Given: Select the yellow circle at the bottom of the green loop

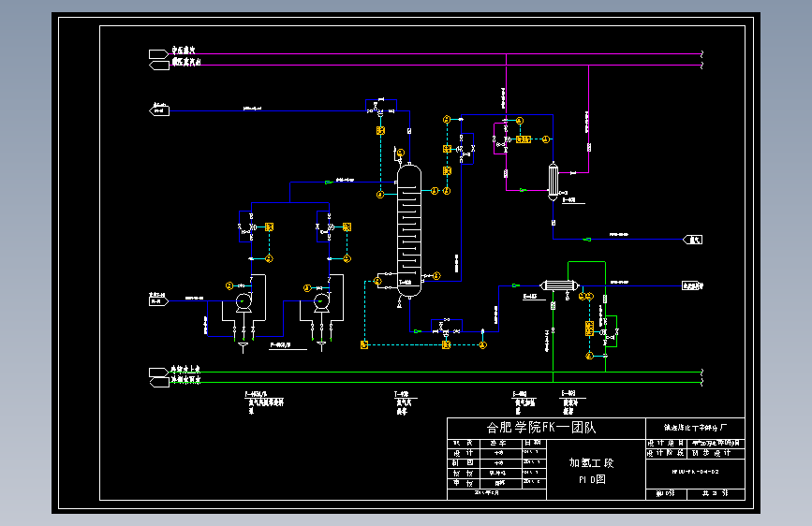Looking at the screenshot, I should point(589,356).
